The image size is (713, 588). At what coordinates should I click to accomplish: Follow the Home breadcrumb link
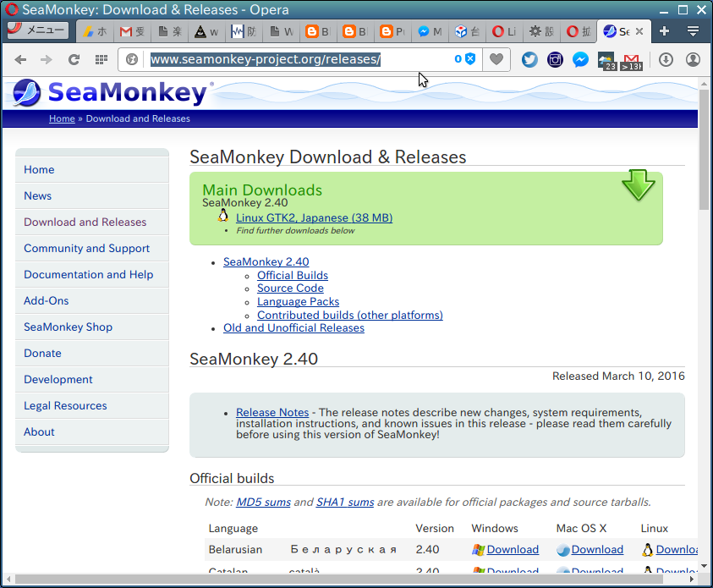62,118
